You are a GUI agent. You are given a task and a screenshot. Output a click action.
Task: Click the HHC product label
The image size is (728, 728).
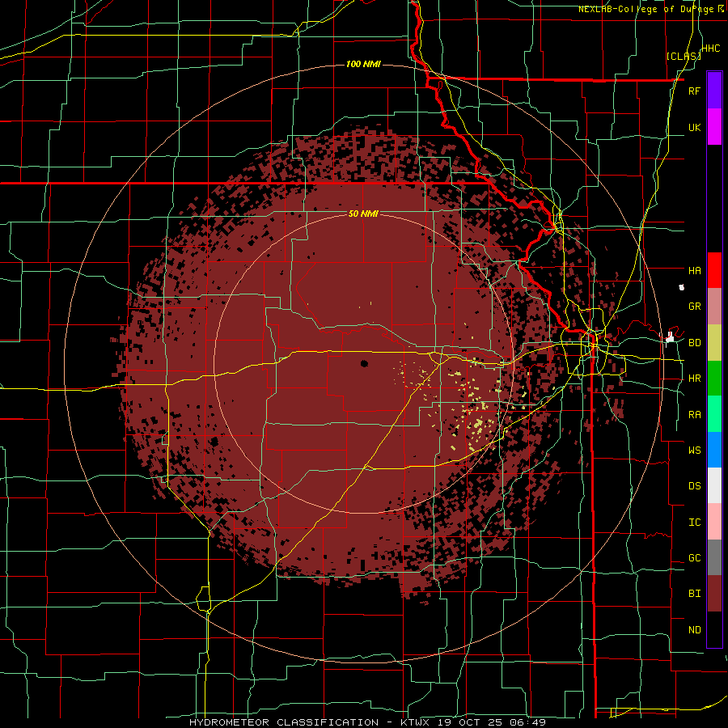click(710, 49)
